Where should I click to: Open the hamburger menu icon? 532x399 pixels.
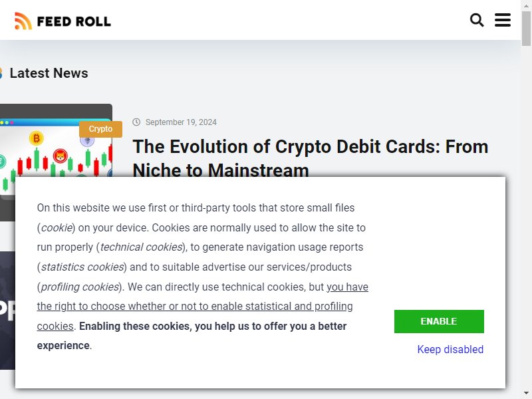(503, 20)
